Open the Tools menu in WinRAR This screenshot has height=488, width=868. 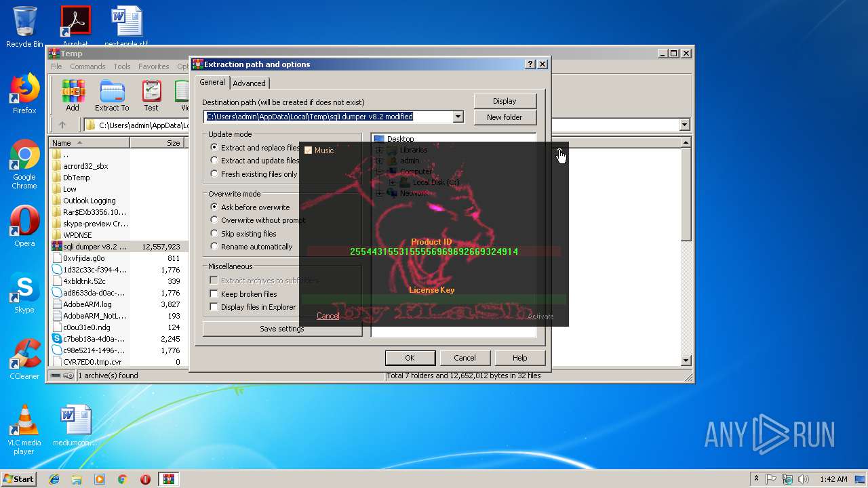pos(122,66)
